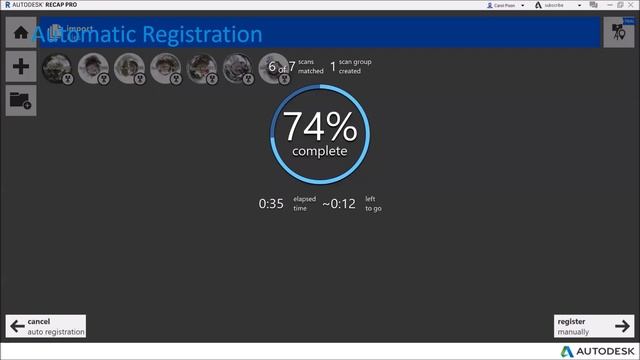This screenshot has height=360, width=640.
Task: Choose register manually
Action: pos(594,326)
